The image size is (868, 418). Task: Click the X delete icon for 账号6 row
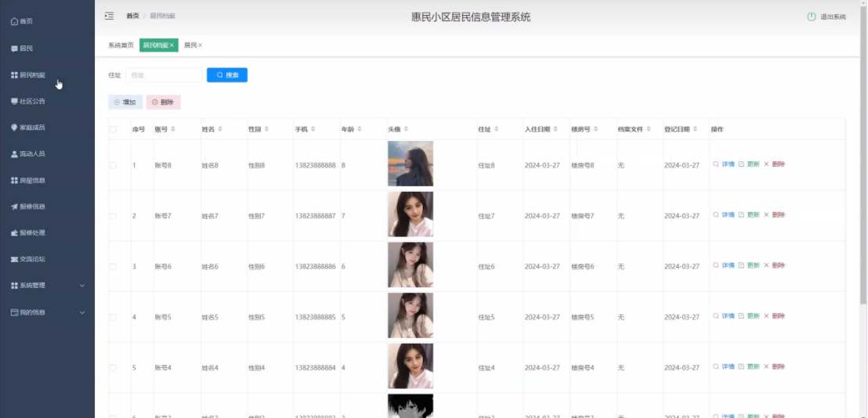point(767,265)
